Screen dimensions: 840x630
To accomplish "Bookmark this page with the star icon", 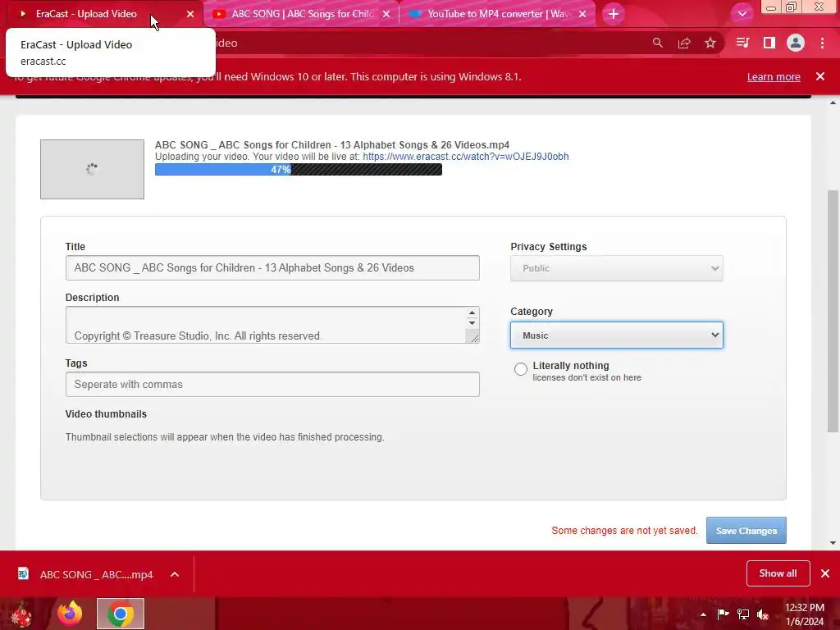I will (710, 43).
